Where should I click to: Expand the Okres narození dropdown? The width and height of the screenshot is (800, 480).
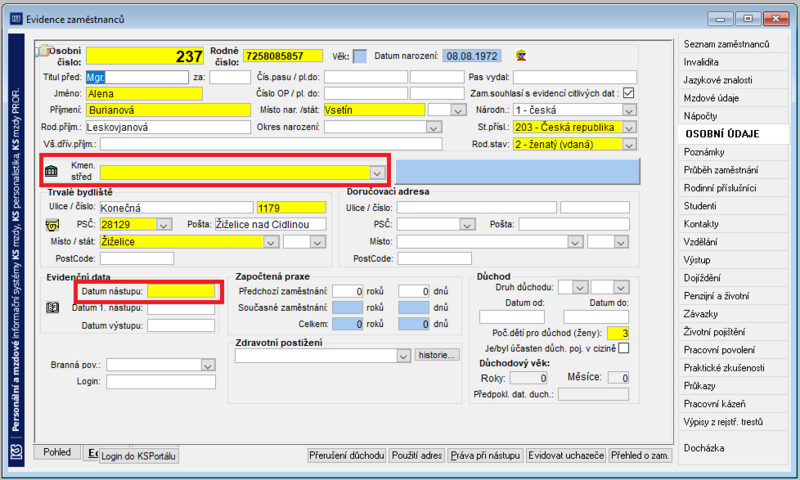434,128
